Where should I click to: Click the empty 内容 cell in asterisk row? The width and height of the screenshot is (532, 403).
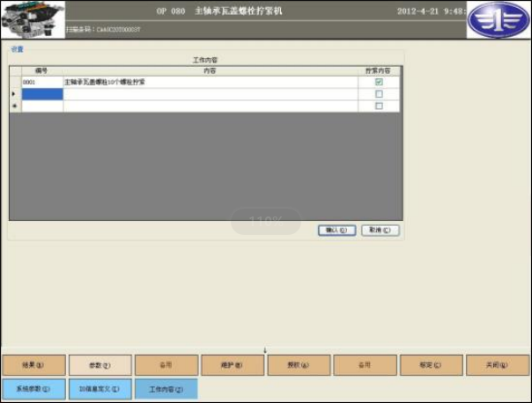pos(211,106)
